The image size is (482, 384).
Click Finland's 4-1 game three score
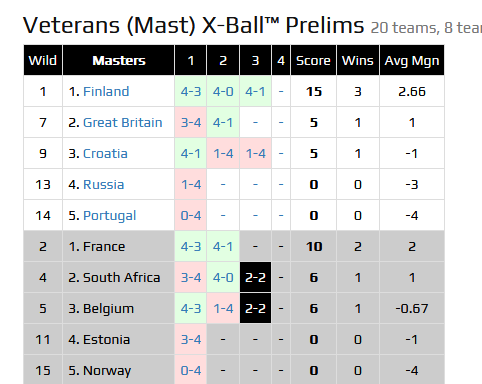(x=255, y=92)
